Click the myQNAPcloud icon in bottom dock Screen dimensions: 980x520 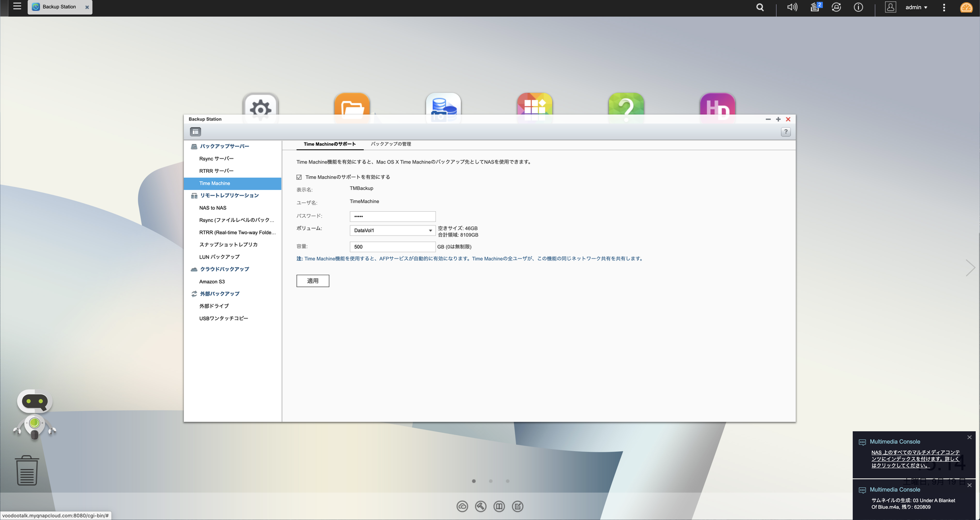click(x=462, y=506)
